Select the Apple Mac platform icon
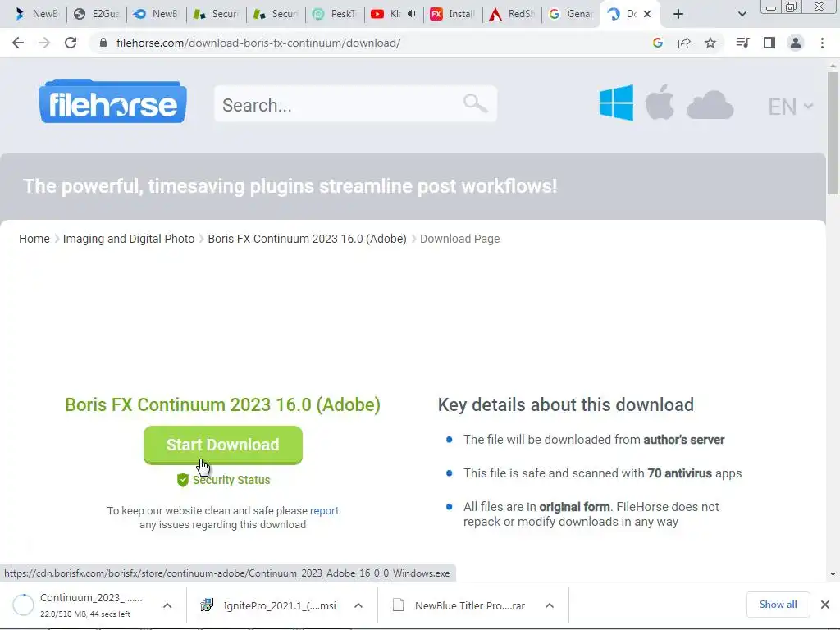 (x=660, y=102)
